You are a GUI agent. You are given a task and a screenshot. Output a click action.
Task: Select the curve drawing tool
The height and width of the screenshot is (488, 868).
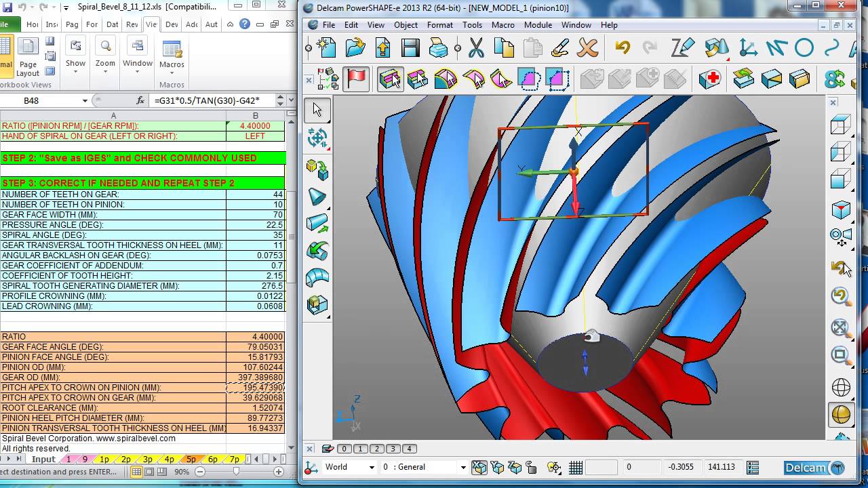click(831, 48)
